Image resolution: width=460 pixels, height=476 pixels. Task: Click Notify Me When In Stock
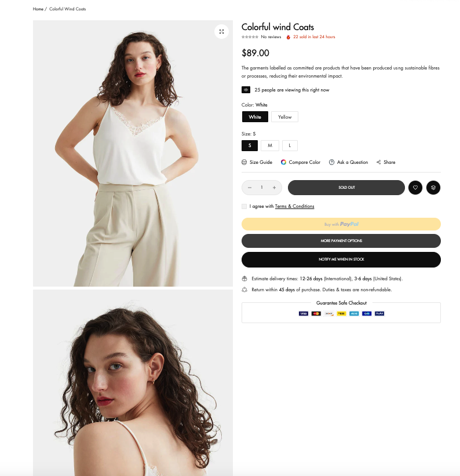[341, 259]
